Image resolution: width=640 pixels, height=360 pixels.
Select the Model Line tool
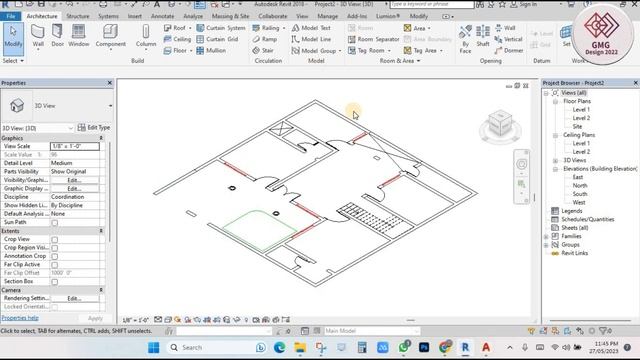click(x=311, y=39)
